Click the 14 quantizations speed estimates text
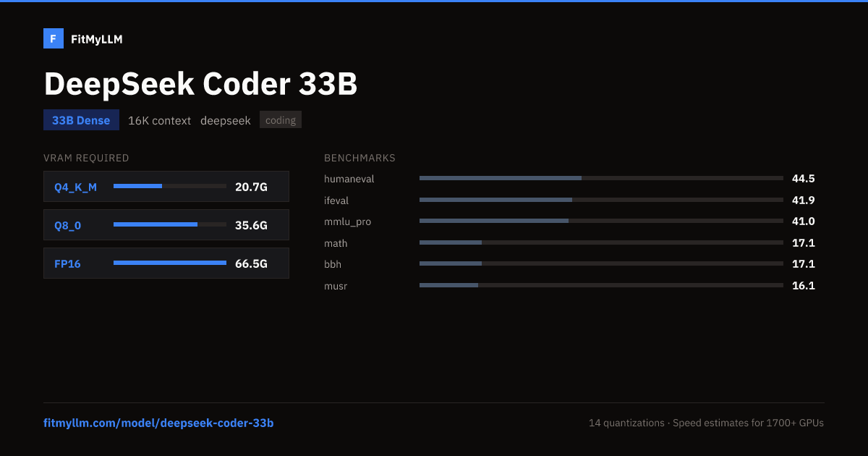Viewport: 868px width, 456px height. [x=706, y=423]
